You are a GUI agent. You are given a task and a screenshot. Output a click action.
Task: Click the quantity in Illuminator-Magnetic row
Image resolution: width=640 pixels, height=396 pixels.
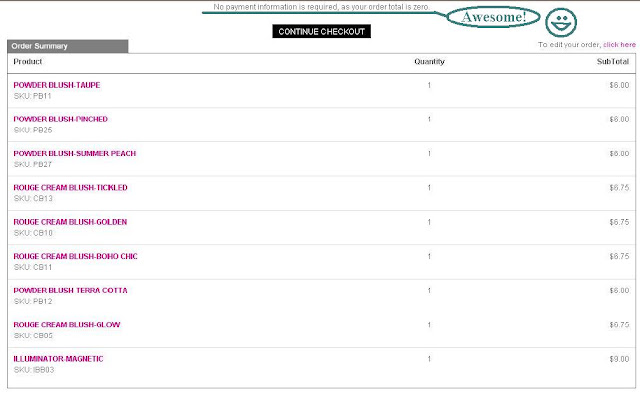[x=429, y=359]
